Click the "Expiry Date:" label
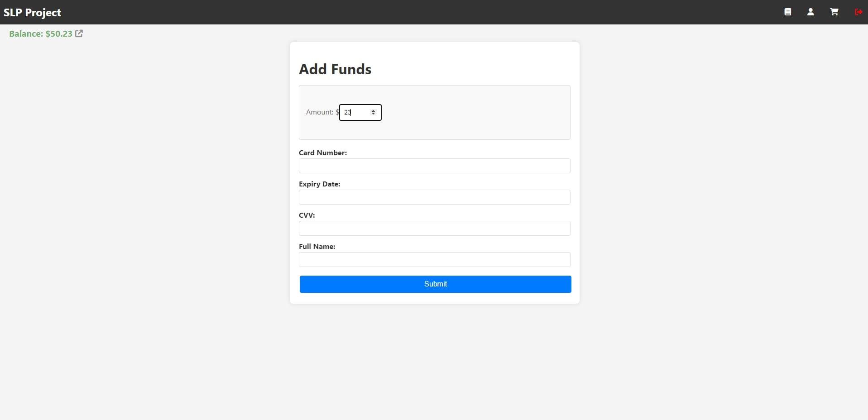Screen dimensions: 868x420 [x=319, y=184]
